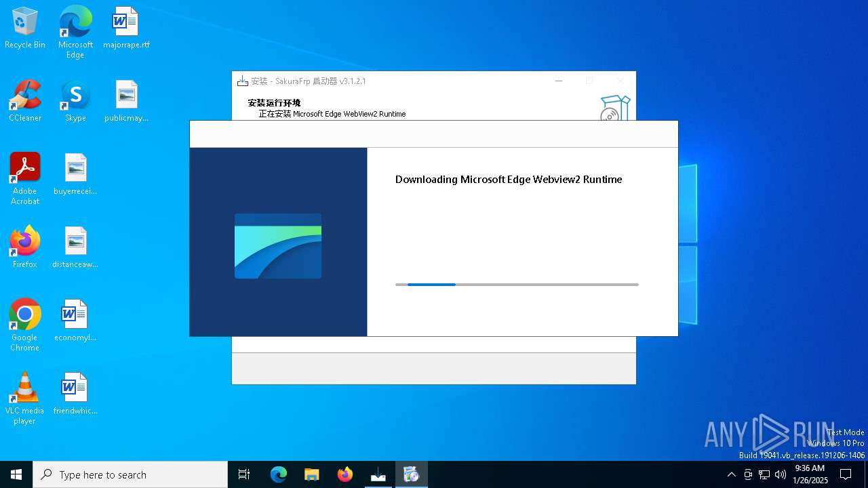Switch to WebView2 setup taskbar item
868x488 pixels.
412,474
